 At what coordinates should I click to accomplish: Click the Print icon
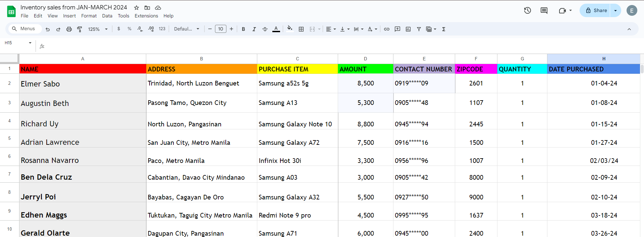(69, 29)
